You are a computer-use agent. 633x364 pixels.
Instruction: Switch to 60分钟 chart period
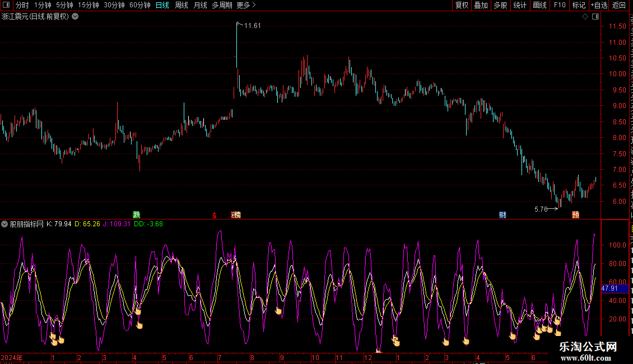click(x=140, y=5)
